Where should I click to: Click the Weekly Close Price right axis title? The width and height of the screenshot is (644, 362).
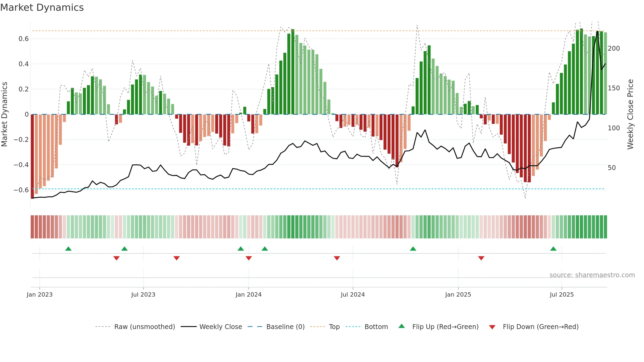click(630, 114)
